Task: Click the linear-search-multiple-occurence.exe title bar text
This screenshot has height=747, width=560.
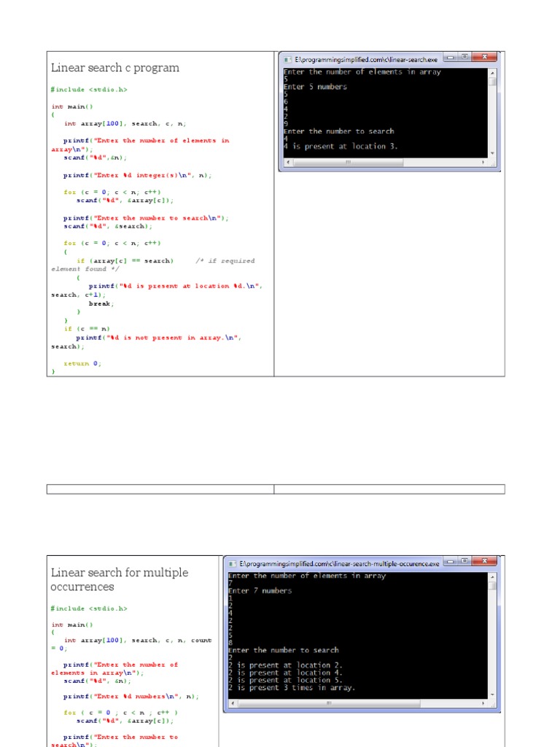Action: [x=339, y=564]
